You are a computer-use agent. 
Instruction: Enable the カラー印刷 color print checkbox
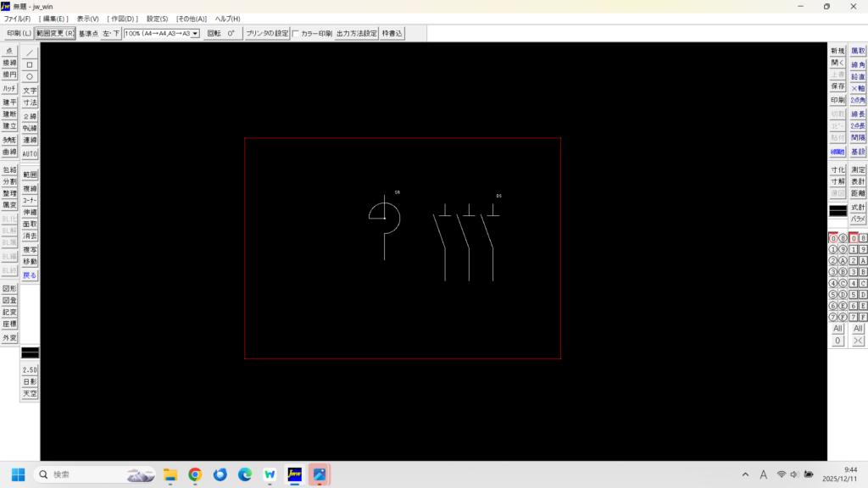(x=296, y=34)
